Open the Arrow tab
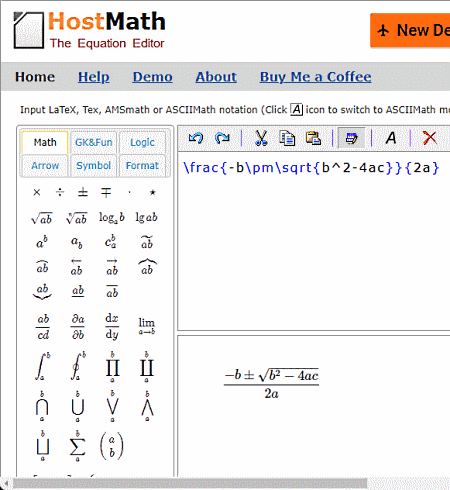The height and width of the screenshot is (490, 450). pos(45,165)
